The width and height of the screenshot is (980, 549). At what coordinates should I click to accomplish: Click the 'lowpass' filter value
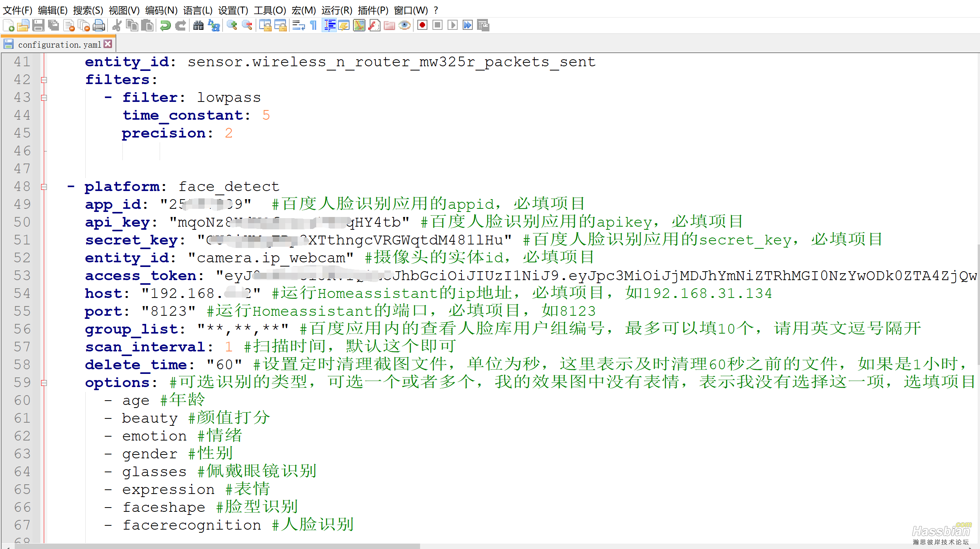[x=229, y=98]
